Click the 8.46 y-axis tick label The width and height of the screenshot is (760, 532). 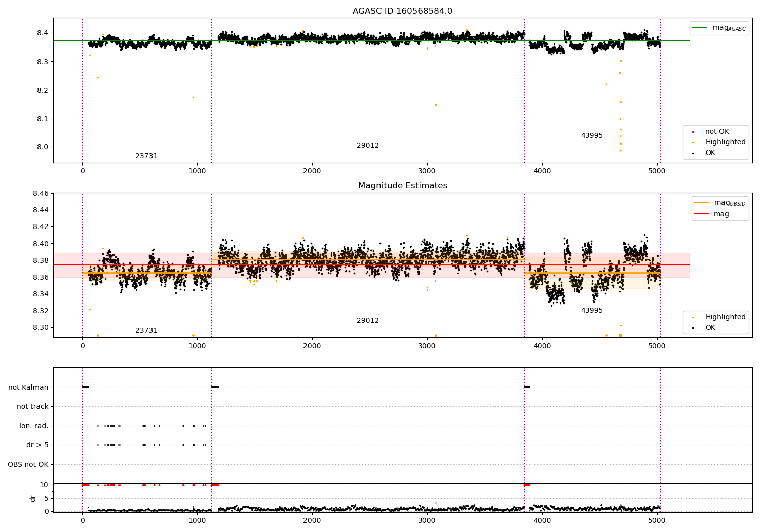click(x=41, y=194)
